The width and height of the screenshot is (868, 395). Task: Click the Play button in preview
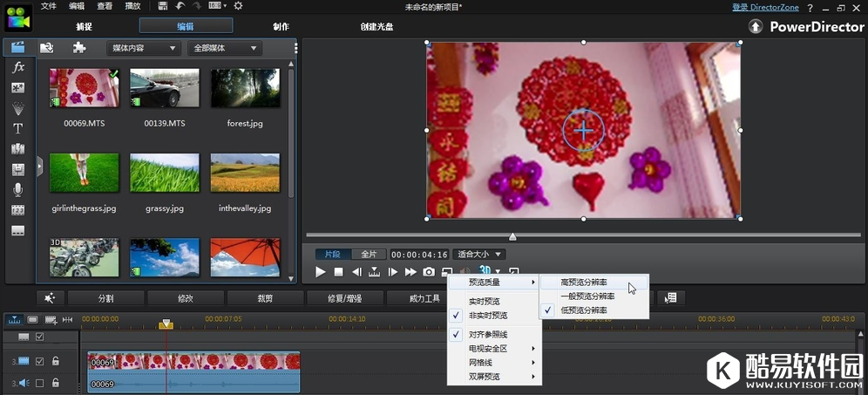[x=320, y=272]
